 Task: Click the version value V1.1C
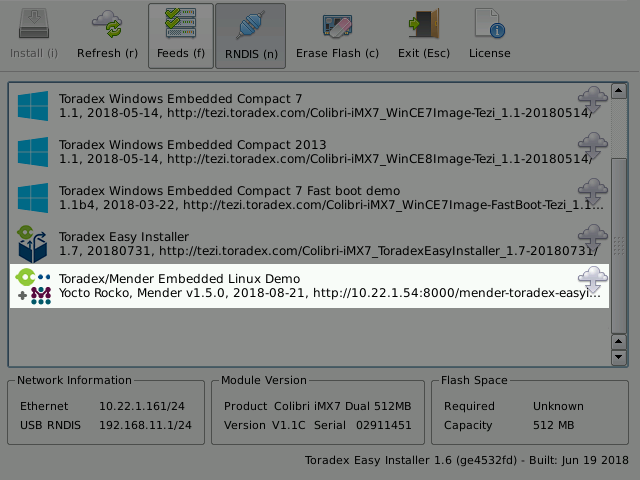tap(288, 425)
